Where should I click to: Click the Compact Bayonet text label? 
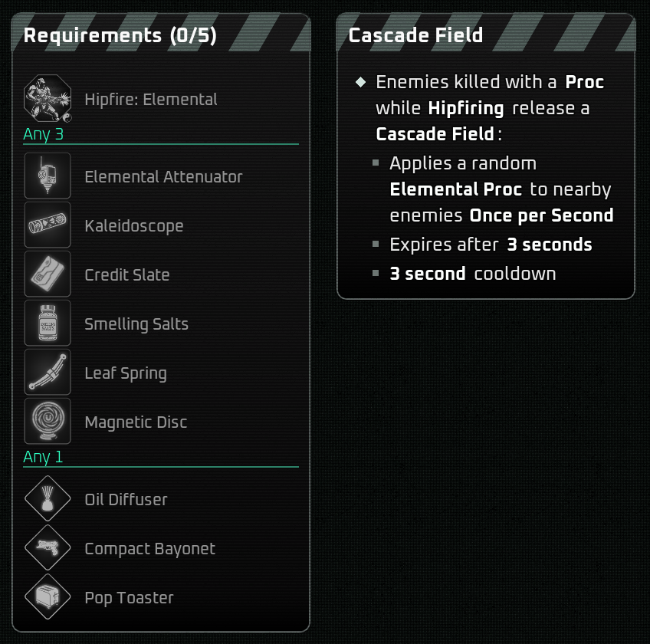tap(149, 549)
